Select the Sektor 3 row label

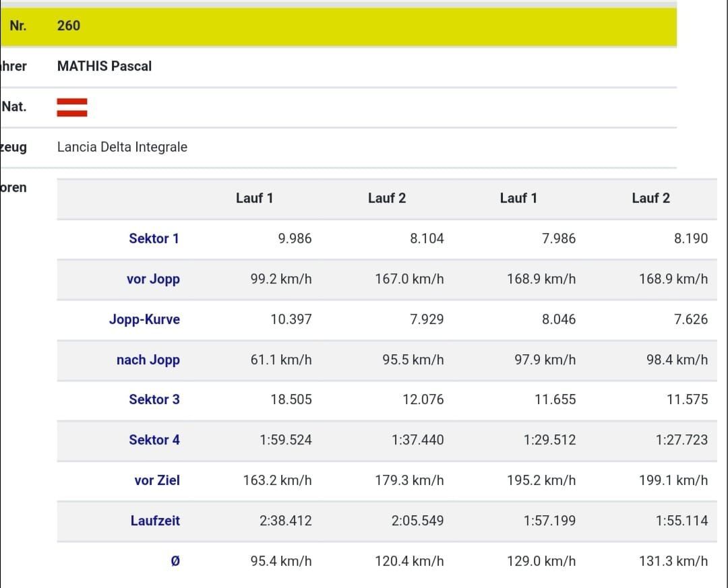[154, 399]
